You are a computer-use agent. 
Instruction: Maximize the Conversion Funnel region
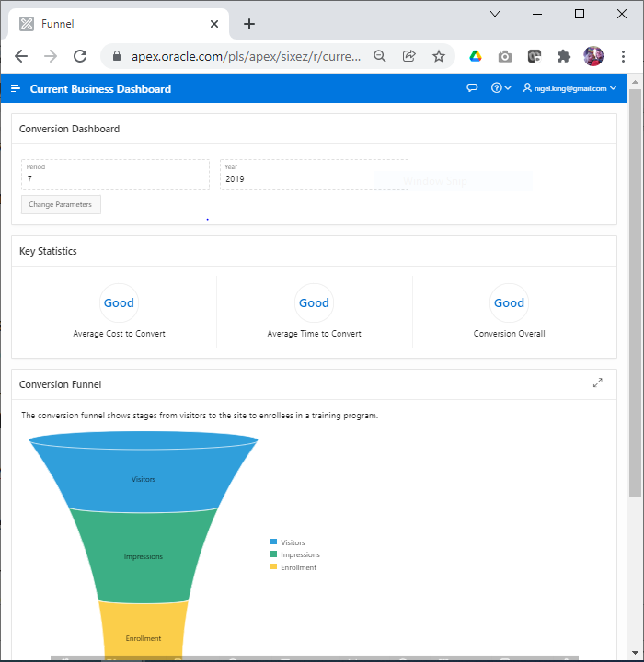point(598,382)
